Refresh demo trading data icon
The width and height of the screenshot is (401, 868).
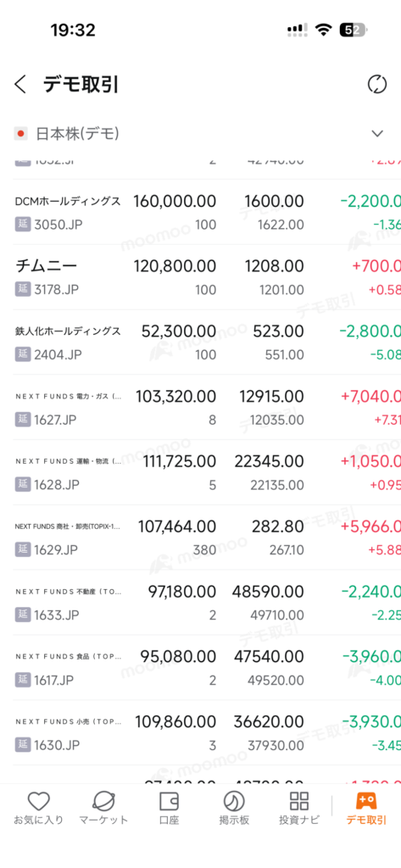(x=377, y=85)
